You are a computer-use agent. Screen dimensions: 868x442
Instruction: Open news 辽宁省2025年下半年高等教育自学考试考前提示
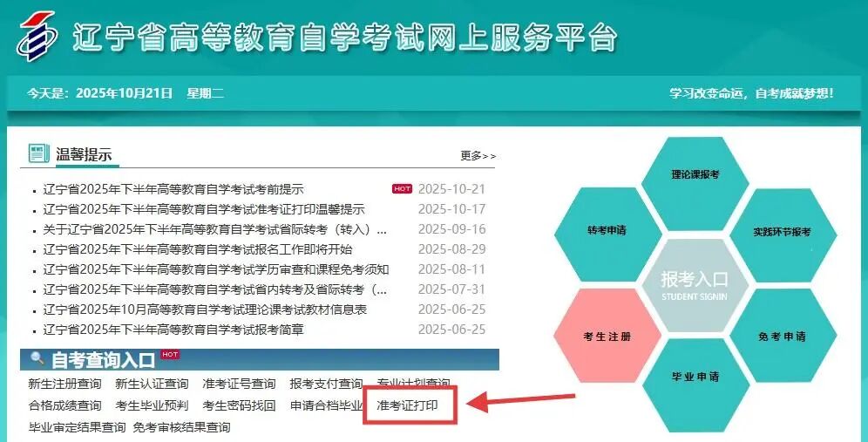click(x=173, y=189)
